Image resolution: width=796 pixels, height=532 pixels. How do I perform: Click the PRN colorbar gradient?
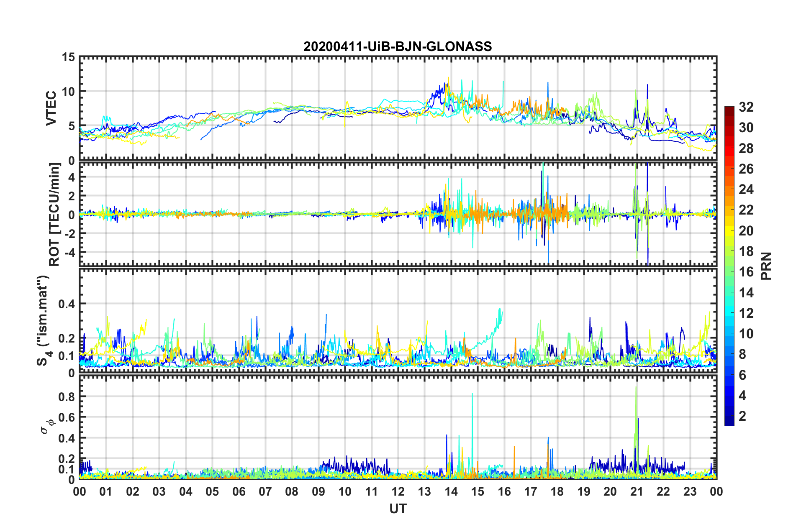pyautogui.click(x=729, y=266)
